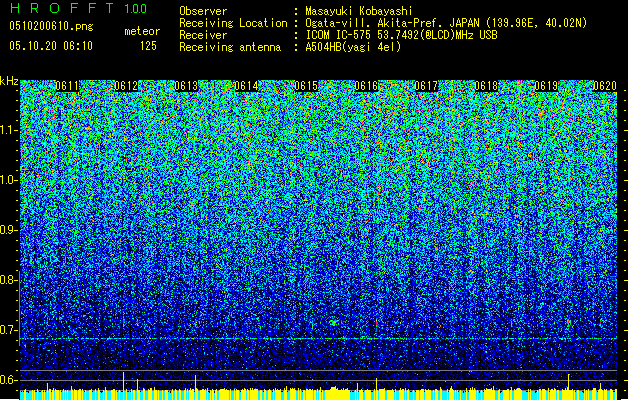Click the 0619 time marker
This screenshot has width=629, height=400.
546,86
